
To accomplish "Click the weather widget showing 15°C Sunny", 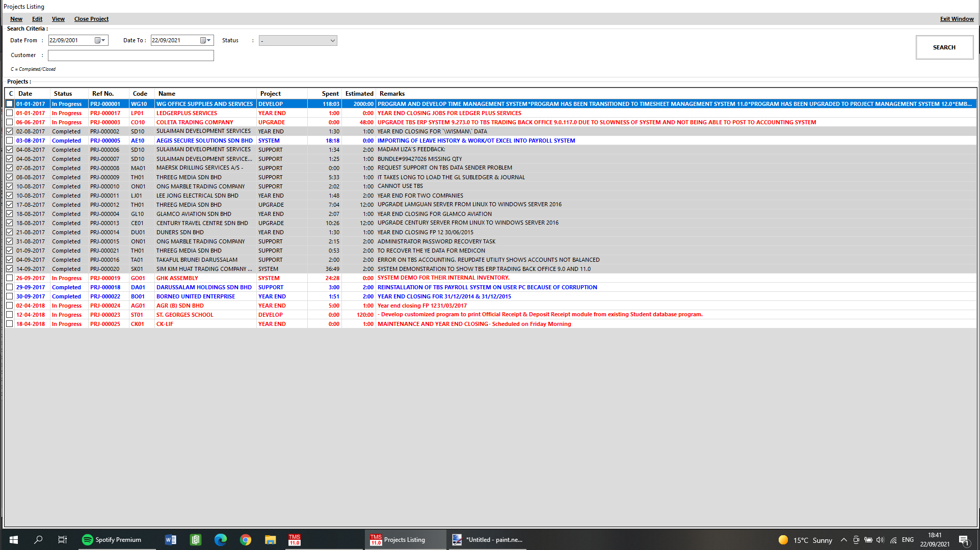I will pos(805,540).
